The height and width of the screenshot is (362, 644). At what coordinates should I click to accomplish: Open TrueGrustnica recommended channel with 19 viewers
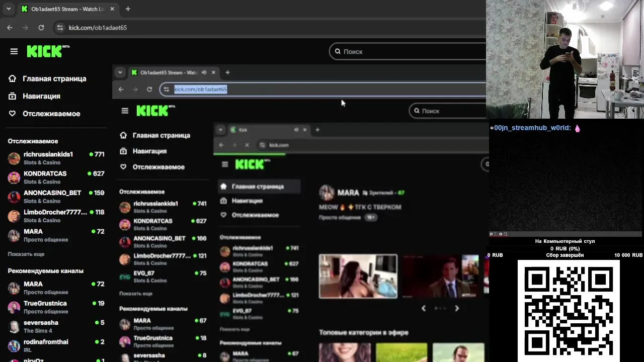pos(56,307)
